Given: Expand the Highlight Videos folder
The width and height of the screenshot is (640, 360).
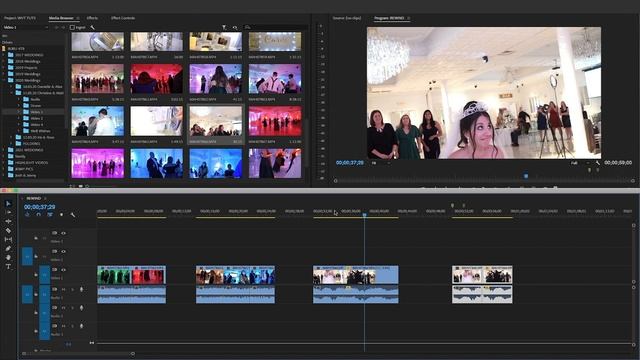Looking at the screenshot, I should pos(4,162).
